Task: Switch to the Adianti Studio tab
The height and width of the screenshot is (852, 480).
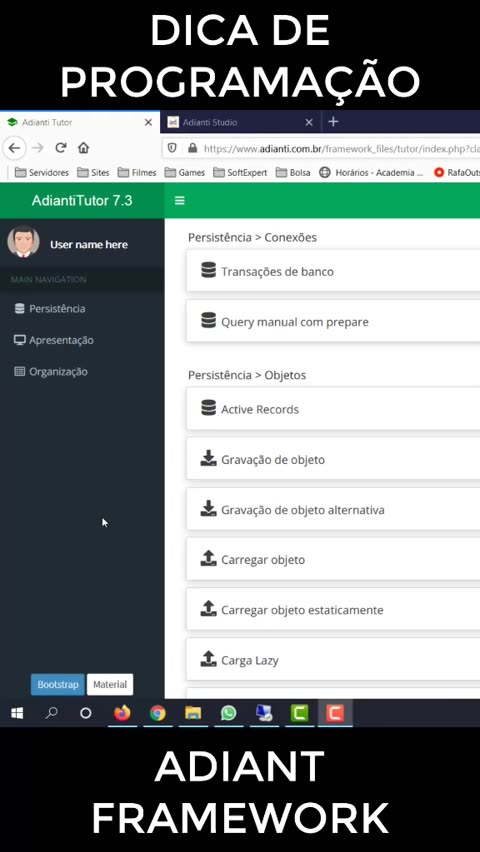Action: coord(240,122)
